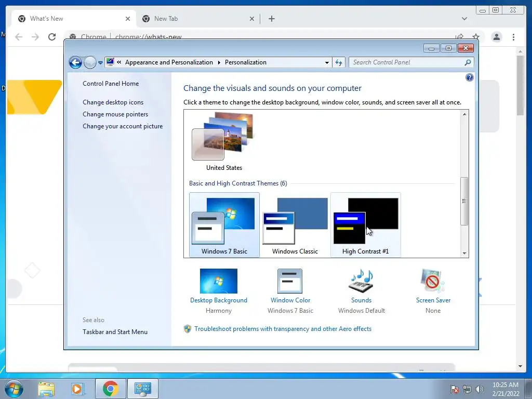Click Appearance and Personalization breadcrumb
The width and height of the screenshot is (532, 399).
pyautogui.click(x=169, y=62)
